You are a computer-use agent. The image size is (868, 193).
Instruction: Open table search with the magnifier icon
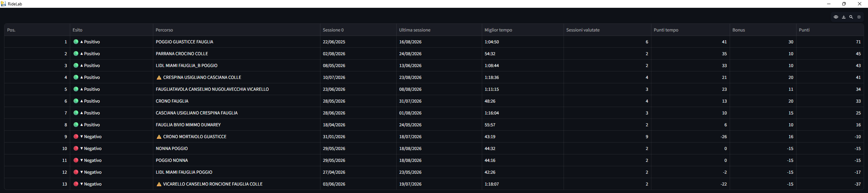click(x=851, y=17)
